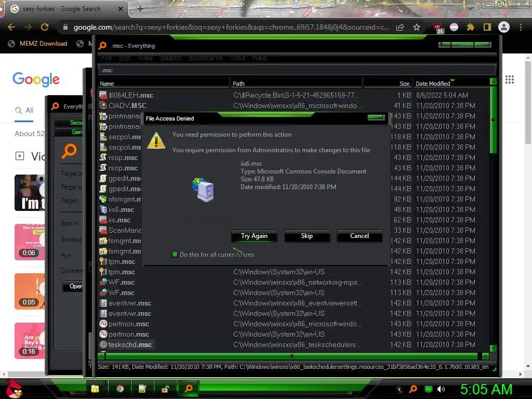The height and width of the screenshot is (399, 532).
Task: Select the CIADV.MSC file icon
Action: pyautogui.click(x=103, y=105)
